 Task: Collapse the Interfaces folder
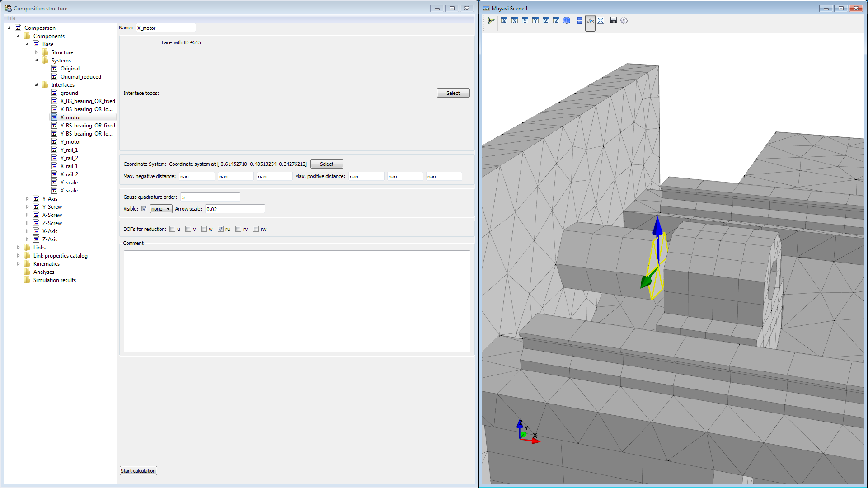coord(36,85)
